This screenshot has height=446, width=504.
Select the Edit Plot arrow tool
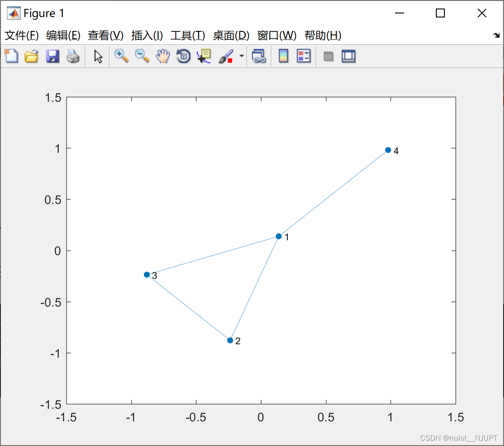click(x=98, y=56)
